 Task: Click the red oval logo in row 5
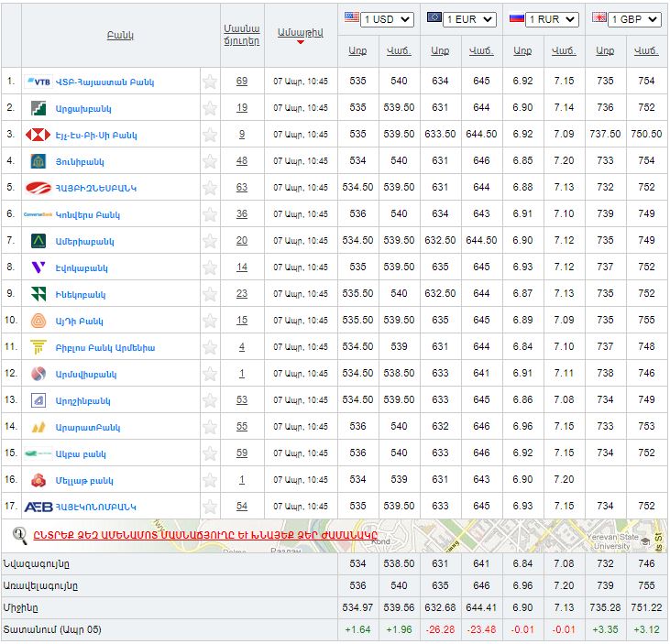pyautogui.click(x=38, y=188)
